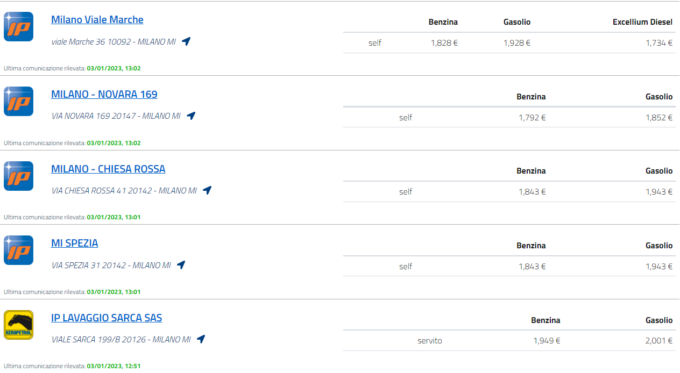Select the 2,001 € Gasolio price at Sarca
The image size is (680, 373).
click(659, 341)
